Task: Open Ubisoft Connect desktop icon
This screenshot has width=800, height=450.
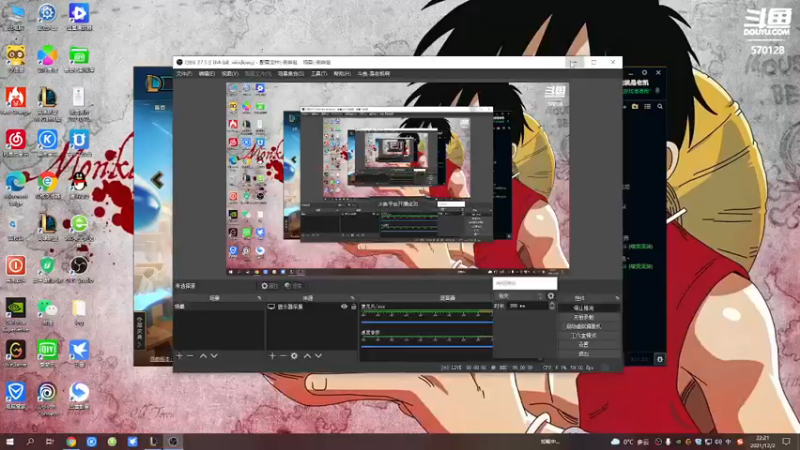Action: (x=47, y=398)
